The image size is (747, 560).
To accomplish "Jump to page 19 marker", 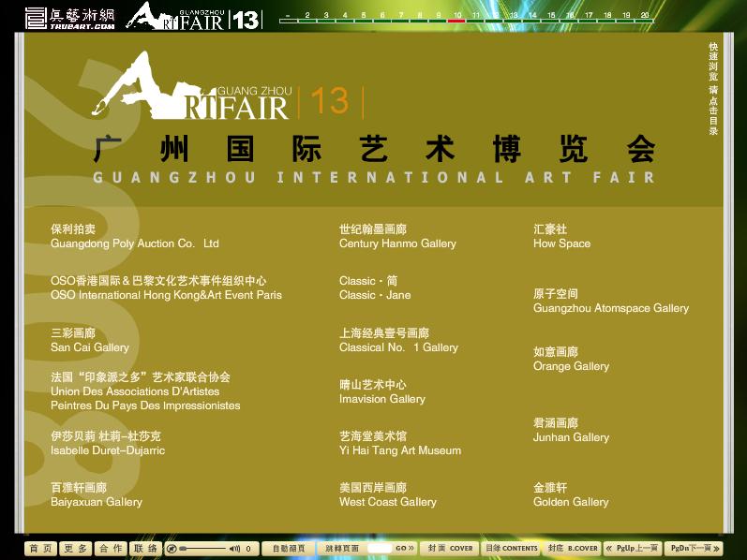I will click(626, 18).
